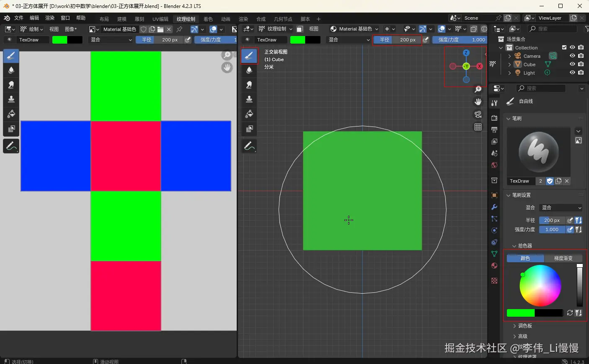
Task: Click the color wheel in color picker
Action: pyautogui.click(x=540, y=286)
